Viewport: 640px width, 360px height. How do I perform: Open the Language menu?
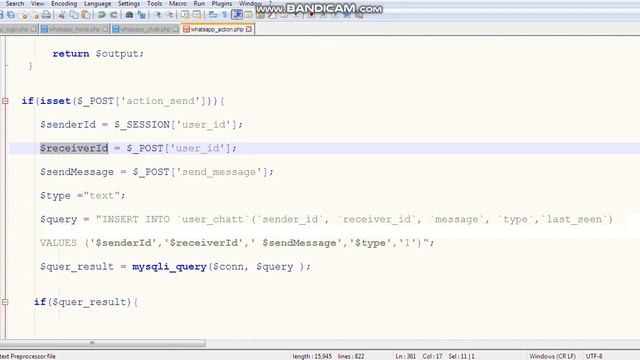(x=97, y=4)
